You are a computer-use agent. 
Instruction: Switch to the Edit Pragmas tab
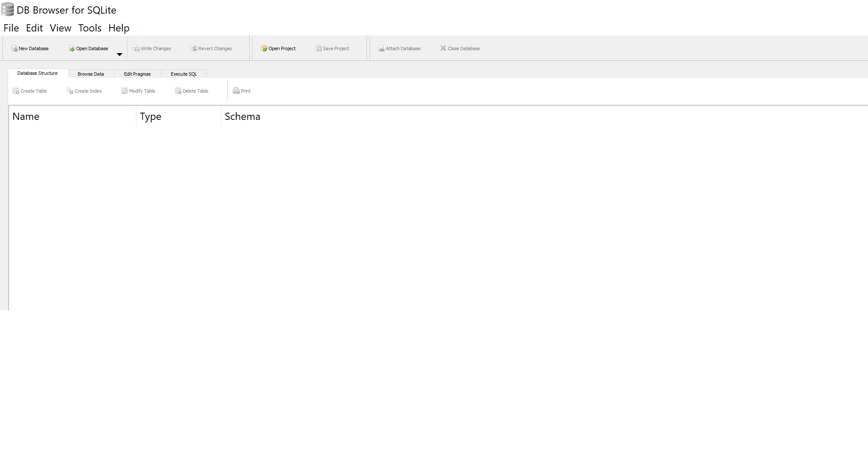pos(137,74)
